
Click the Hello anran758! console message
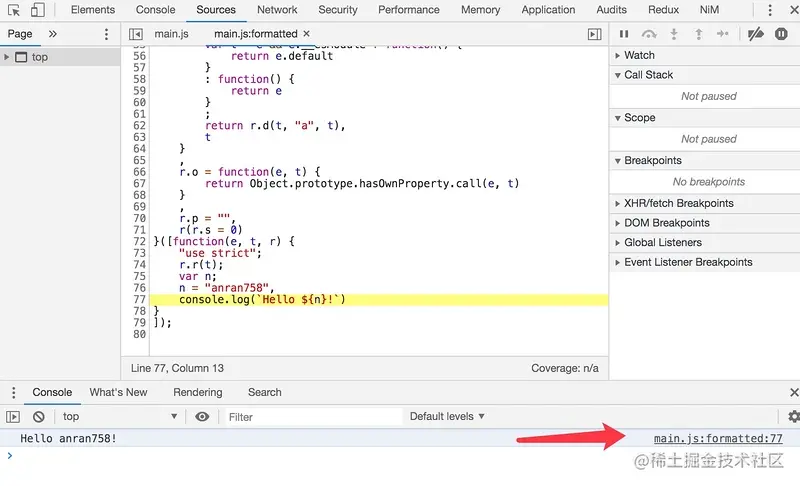pyautogui.click(x=68, y=439)
